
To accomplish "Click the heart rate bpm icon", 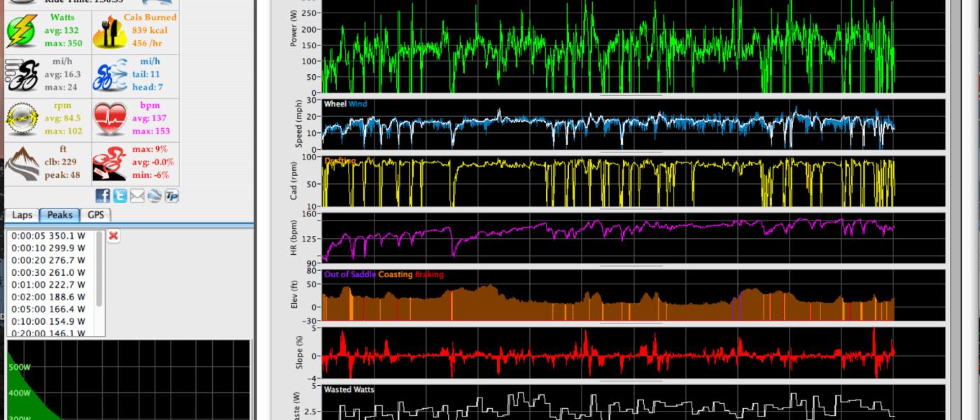I will [x=111, y=118].
